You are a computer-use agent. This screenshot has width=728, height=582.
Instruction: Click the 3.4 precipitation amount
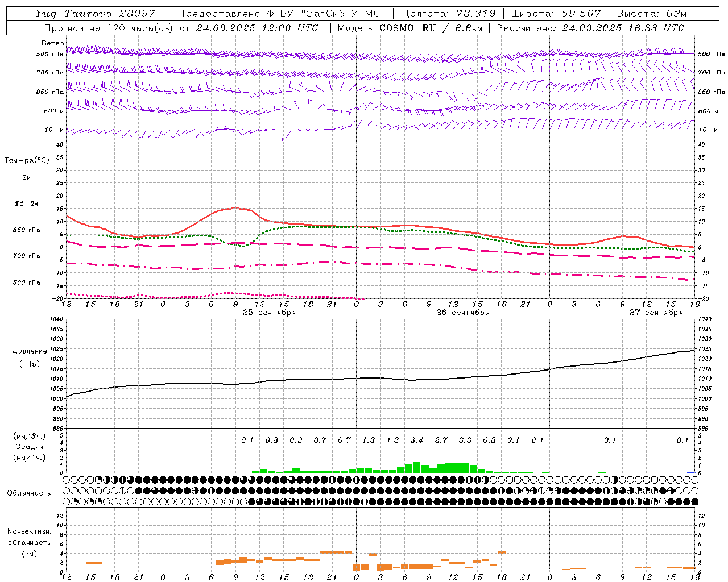point(417,440)
